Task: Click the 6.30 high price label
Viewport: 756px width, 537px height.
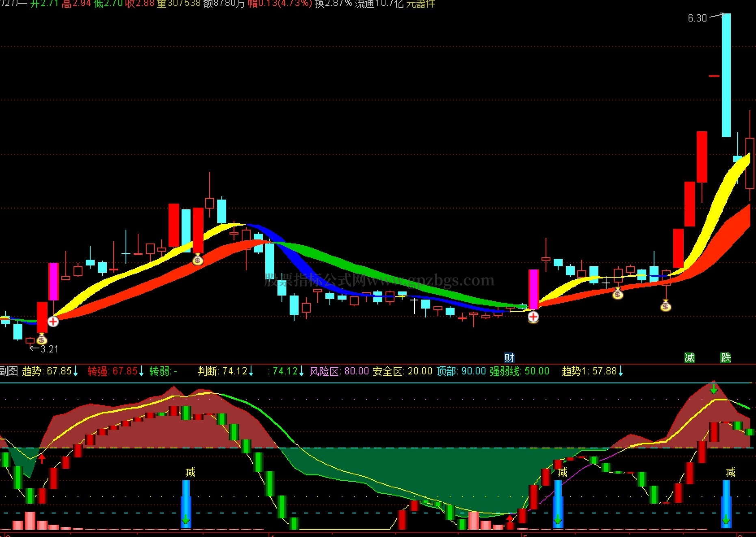Action: (698, 18)
